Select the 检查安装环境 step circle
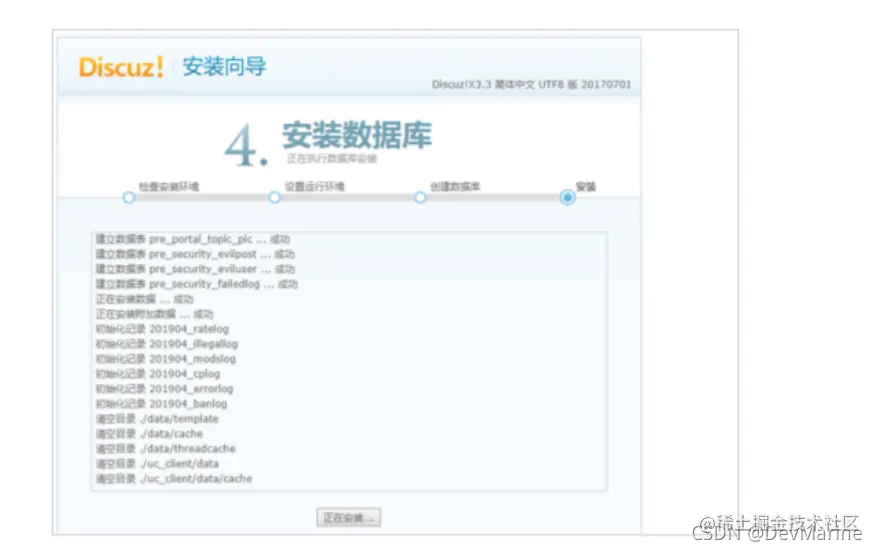877x551 pixels. click(129, 197)
